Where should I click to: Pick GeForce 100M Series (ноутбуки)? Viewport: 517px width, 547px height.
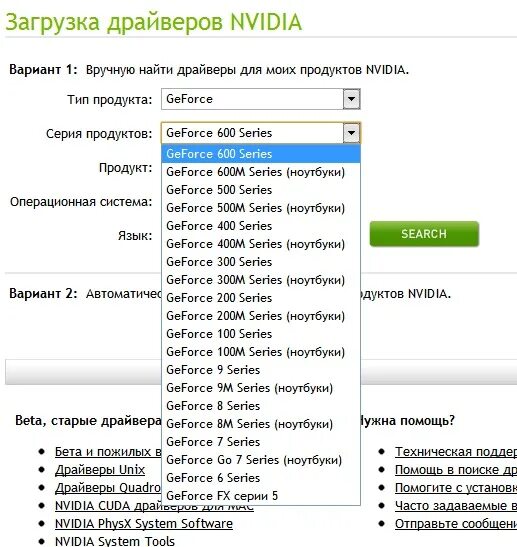click(x=261, y=352)
